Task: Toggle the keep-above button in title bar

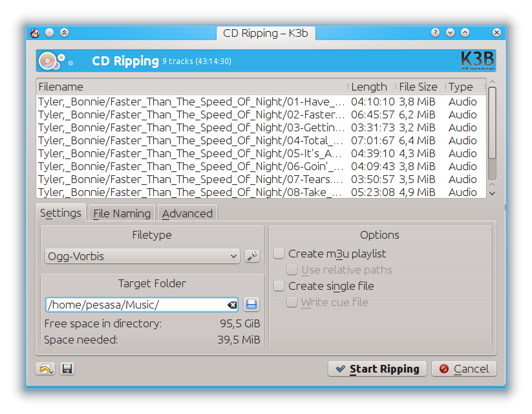Action: pyautogui.click(x=65, y=32)
